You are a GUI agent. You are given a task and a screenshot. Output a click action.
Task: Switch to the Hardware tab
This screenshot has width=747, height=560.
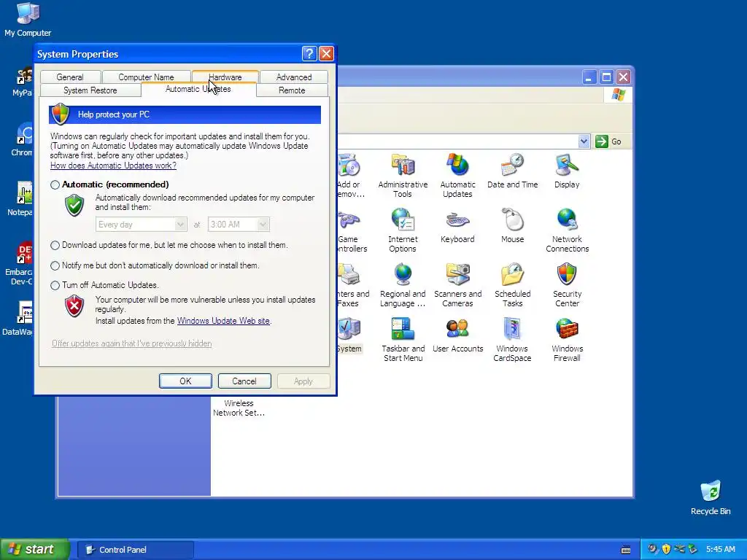tap(225, 77)
